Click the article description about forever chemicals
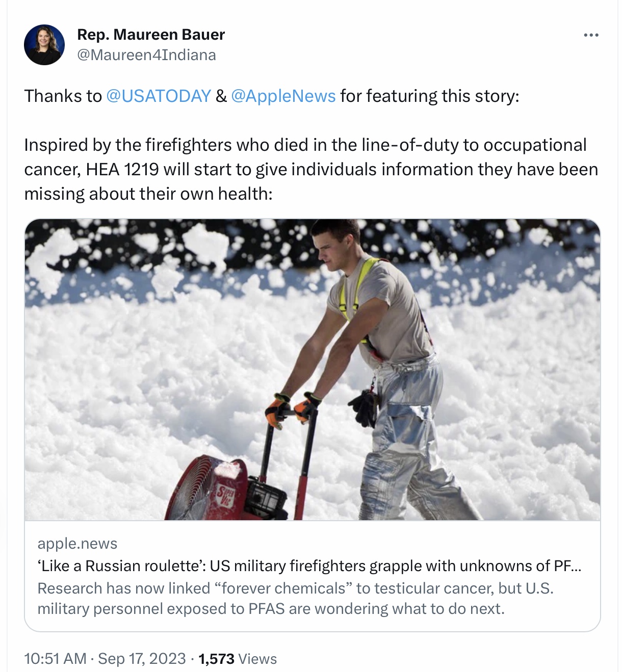This screenshot has height=672, width=622. (296, 599)
